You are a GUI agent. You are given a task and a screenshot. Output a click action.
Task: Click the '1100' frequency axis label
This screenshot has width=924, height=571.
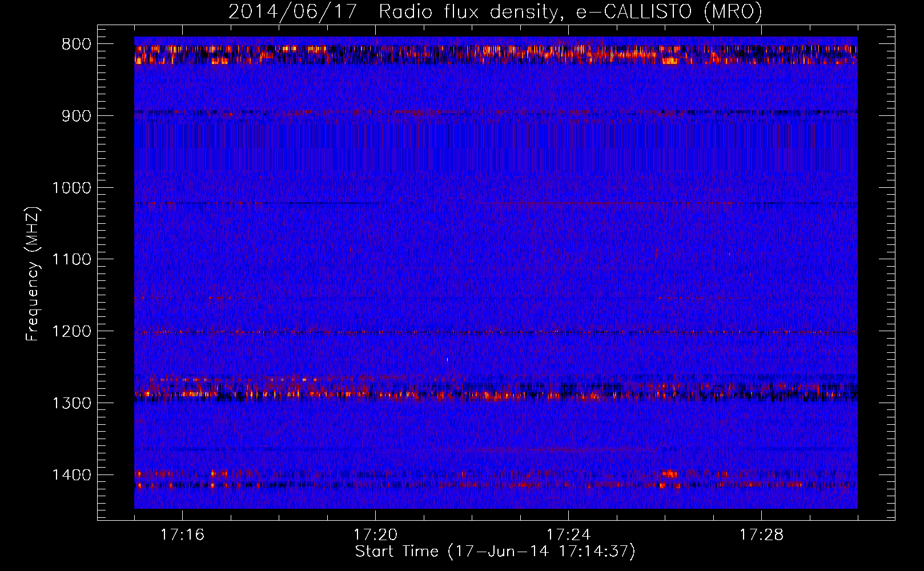coord(71,260)
